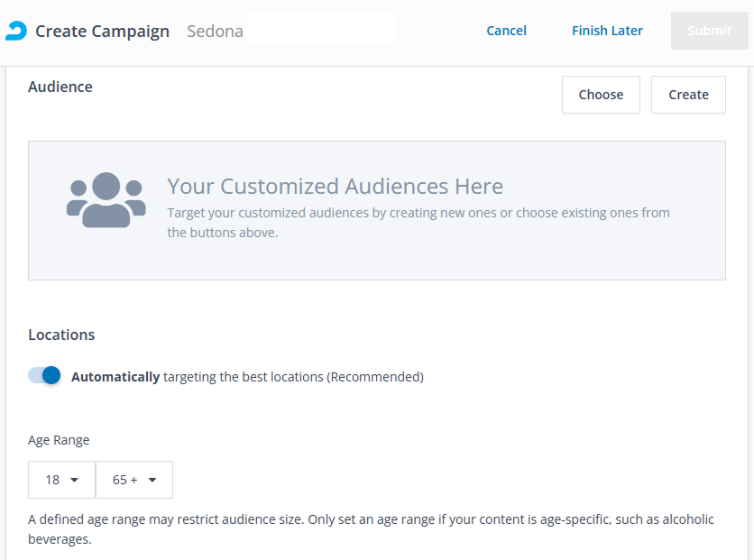The width and height of the screenshot is (754, 560).
Task: Click the Age Range label
Action: tap(59, 440)
